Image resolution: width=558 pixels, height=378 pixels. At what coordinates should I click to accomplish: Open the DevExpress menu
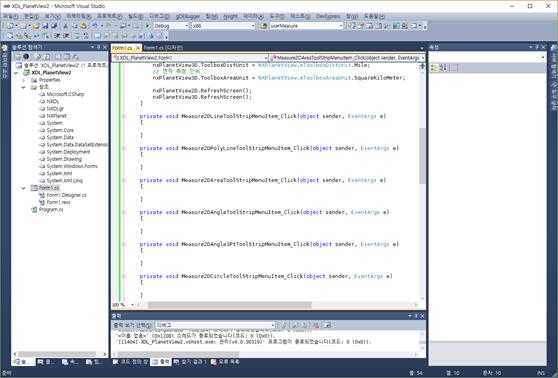click(x=328, y=16)
